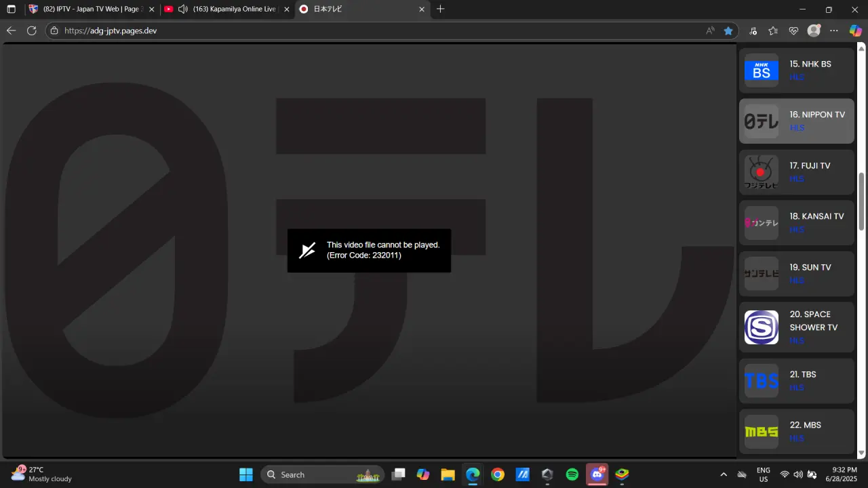Reload the page with refresh icon

[x=31, y=30]
